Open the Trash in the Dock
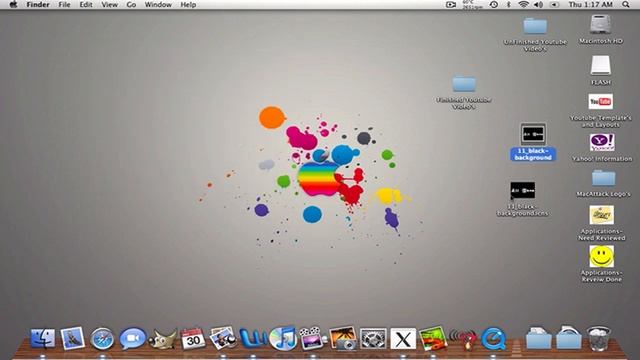640x360 pixels. point(598,338)
